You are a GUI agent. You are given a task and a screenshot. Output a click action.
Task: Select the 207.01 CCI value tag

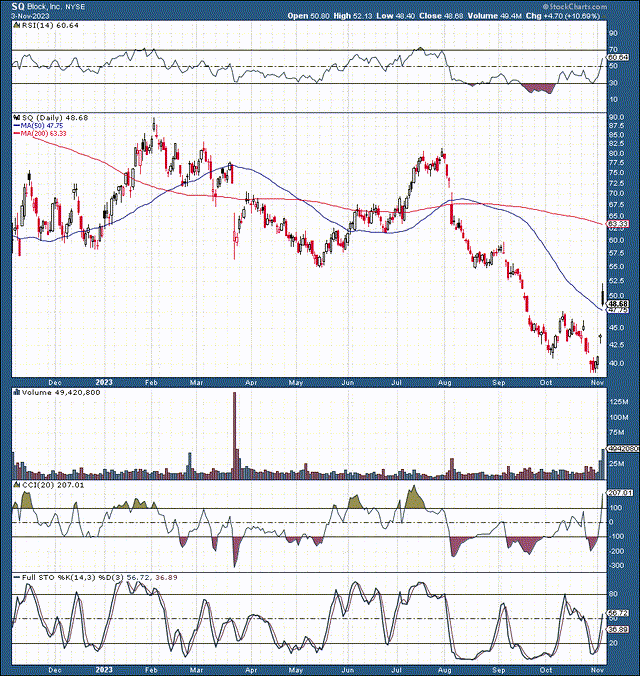tap(617, 493)
